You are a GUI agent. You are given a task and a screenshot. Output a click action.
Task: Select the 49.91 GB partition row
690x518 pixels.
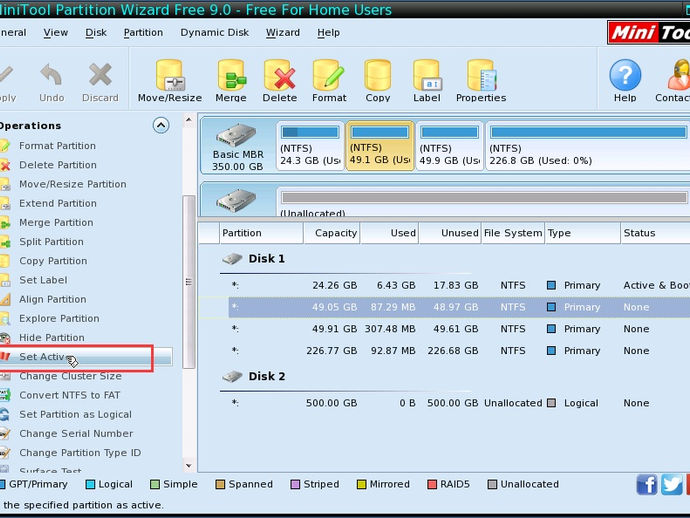click(x=459, y=329)
